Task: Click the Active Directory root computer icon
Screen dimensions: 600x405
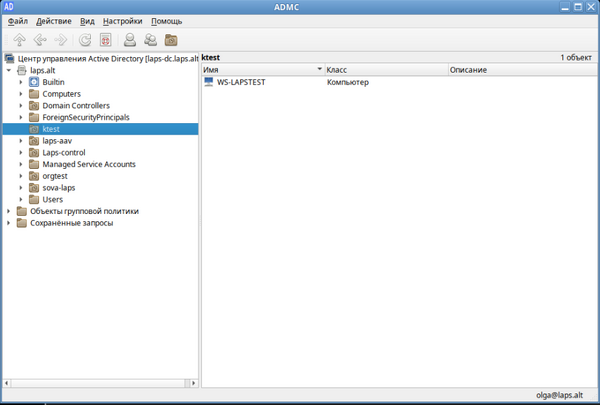Action: [10, 58]
